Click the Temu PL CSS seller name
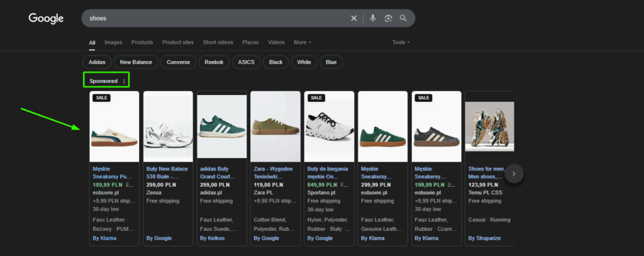The height and width of the screenshot is (256, 644). tap(486, 192)
